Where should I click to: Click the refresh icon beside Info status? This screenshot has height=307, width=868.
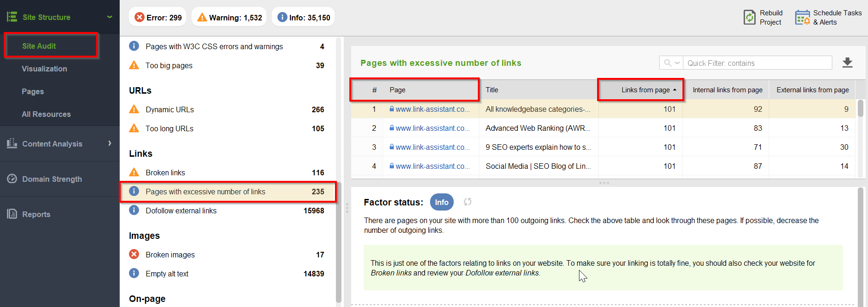point(468,202)
